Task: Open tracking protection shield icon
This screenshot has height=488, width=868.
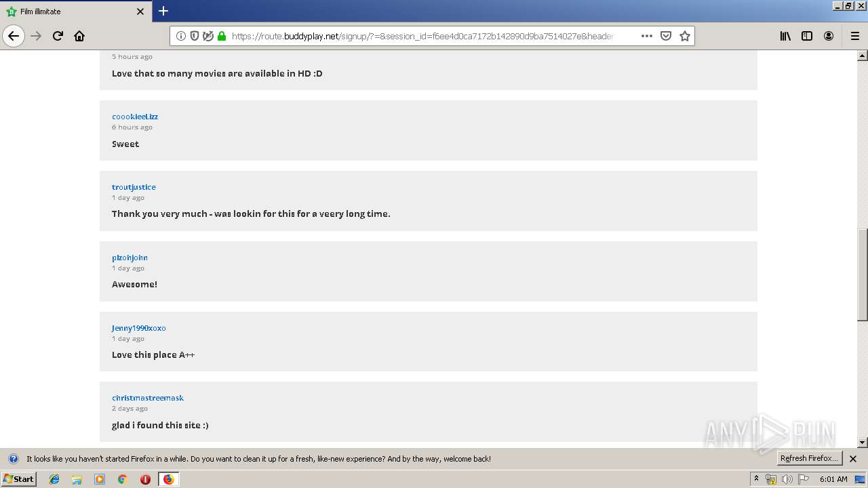Action: click(x=195, y=36)
